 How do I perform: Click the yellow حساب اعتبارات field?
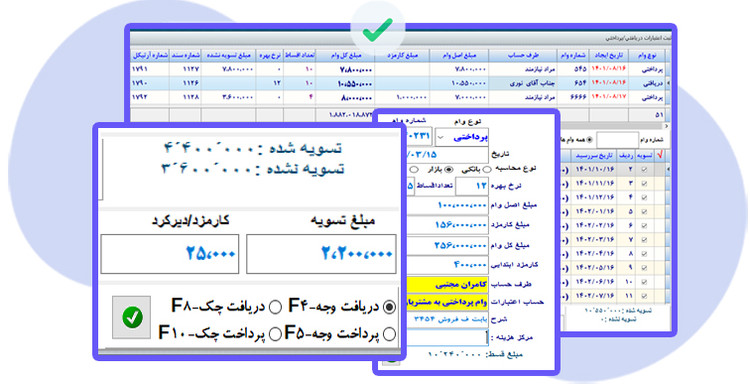(x=447, y=302)
